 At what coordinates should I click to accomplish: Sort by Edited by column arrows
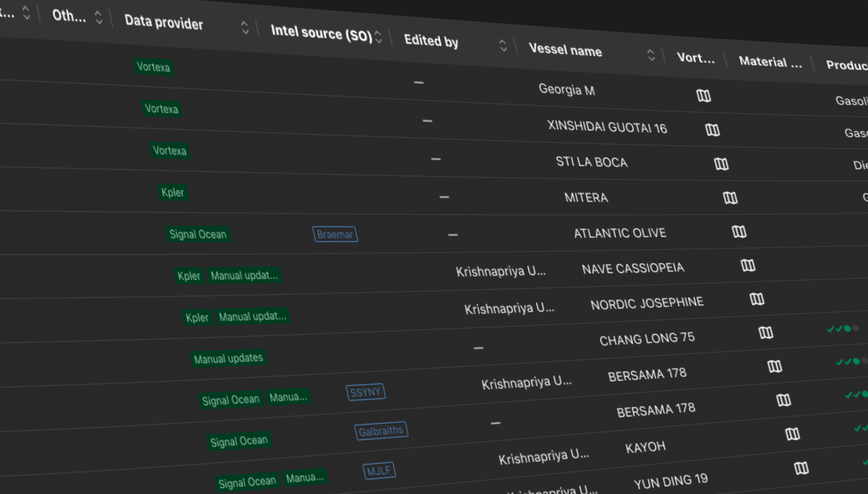[x=503, y=46]
